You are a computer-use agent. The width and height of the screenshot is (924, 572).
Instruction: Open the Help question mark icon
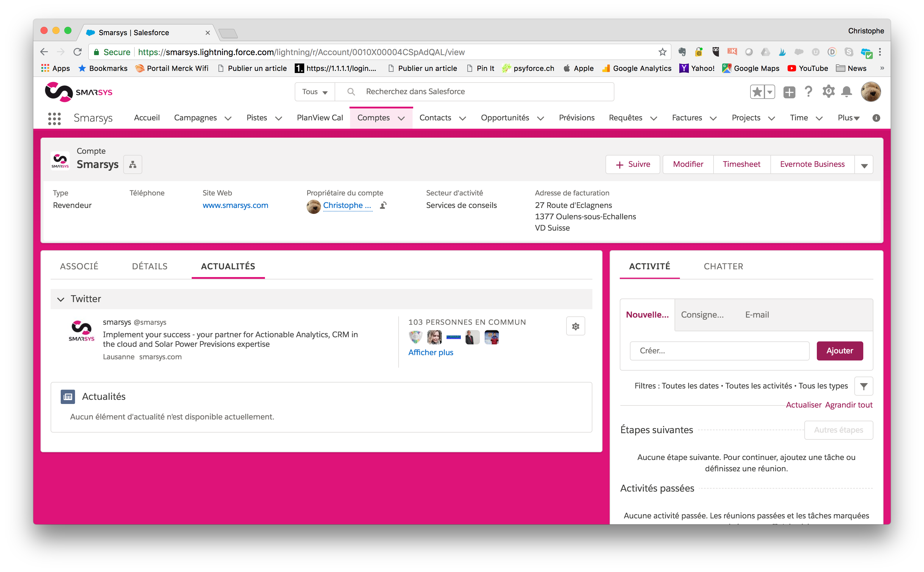click(808, 92)
